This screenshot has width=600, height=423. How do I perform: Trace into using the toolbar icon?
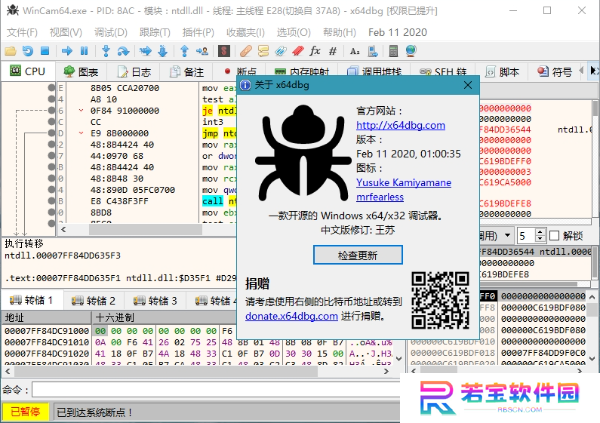145,51
